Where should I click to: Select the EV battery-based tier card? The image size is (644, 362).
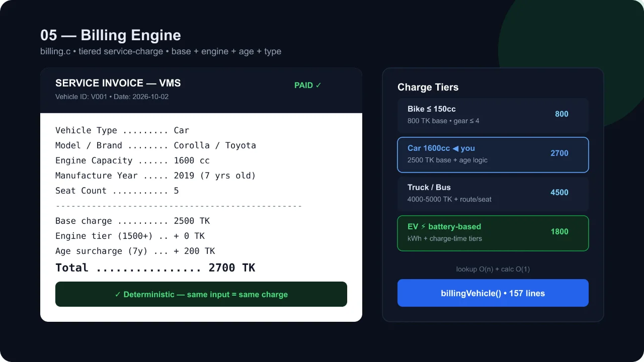[493, 233]
